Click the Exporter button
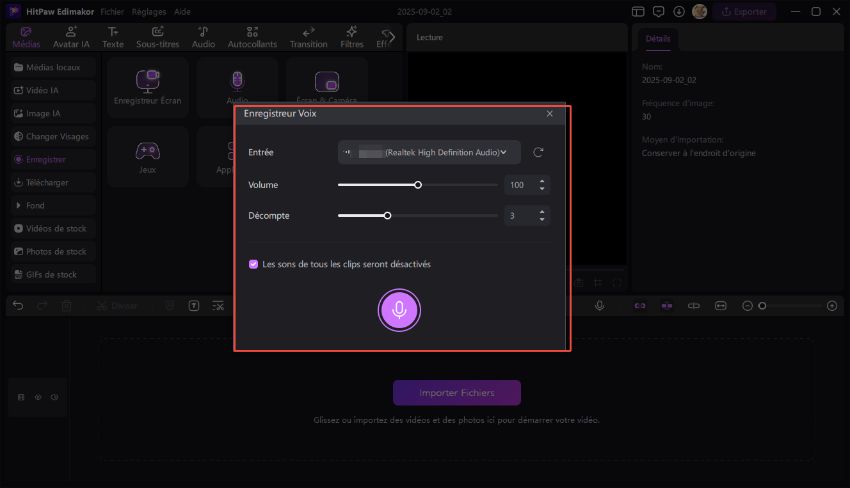This screenshot has height=488, width=850. click(x=744, y=11)
